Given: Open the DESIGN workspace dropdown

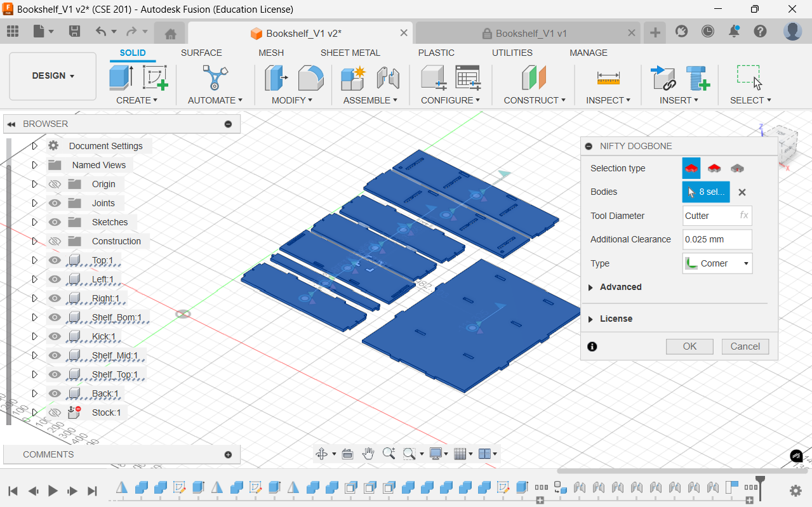Looking at the screenshot, I should coord(53,76).
